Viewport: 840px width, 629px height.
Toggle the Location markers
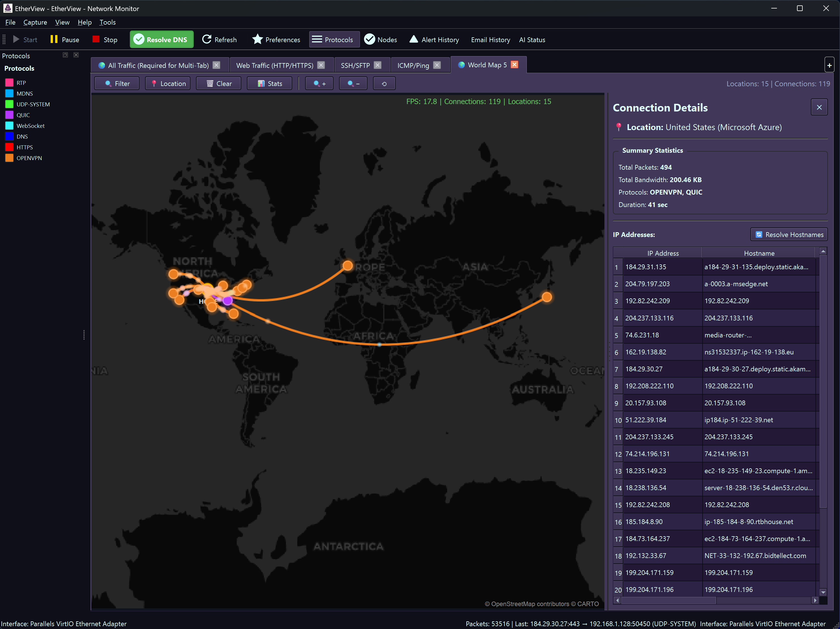[167, 83]
